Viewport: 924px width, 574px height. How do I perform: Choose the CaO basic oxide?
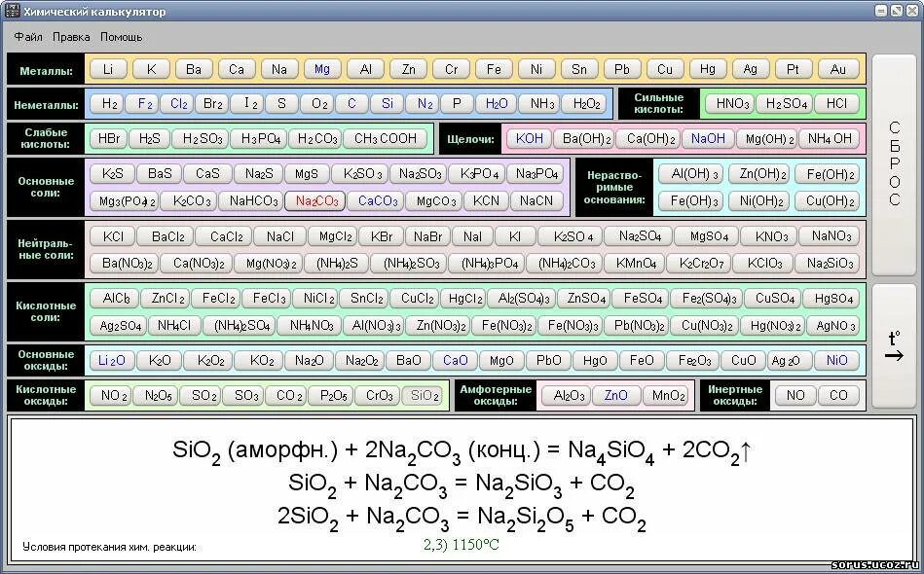pyautogui.click(x=455, y=360)
